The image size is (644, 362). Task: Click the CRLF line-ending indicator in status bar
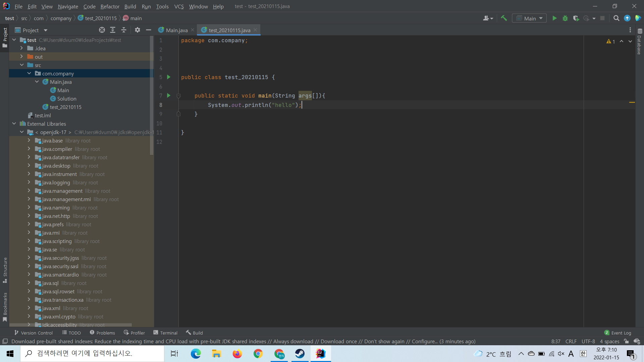pos(571,341)
